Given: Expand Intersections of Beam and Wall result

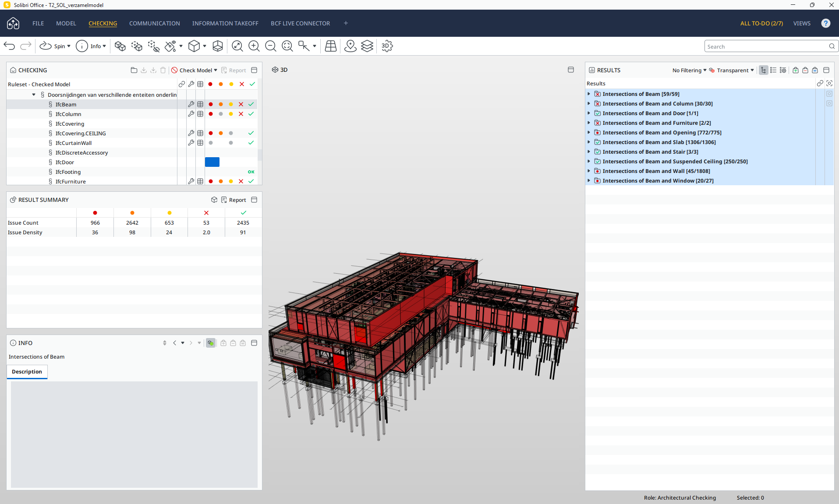Looking at the screenshot, I should point(589,171).
